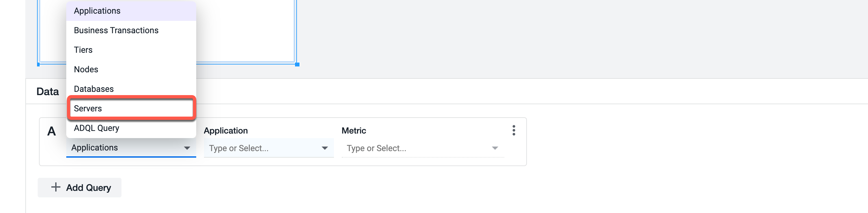The width and height of the screenshot is (868, 213).
Task: Click the bottom-left widget resize handle
Action: click(38, 64)
